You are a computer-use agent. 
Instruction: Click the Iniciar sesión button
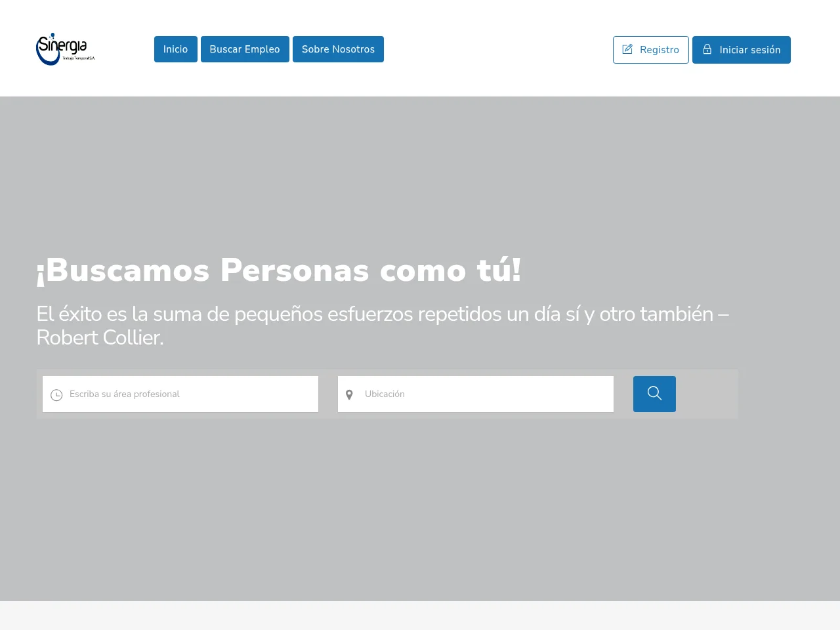742,50
